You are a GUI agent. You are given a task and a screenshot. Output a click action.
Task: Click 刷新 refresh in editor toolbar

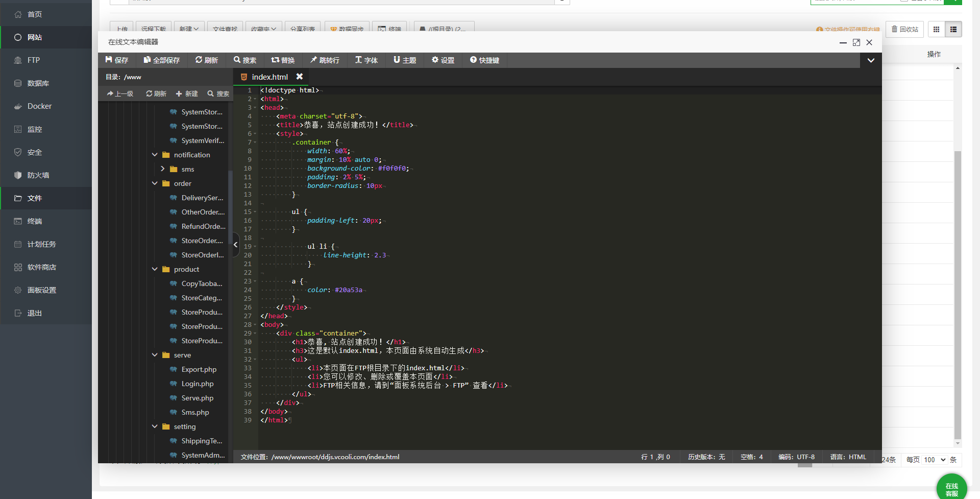click(206, 60)
